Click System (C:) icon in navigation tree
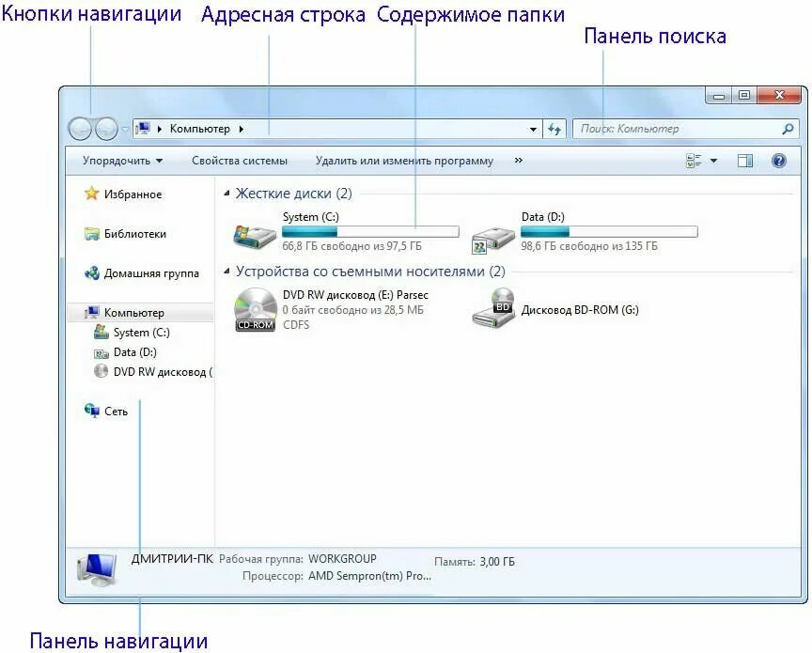The image size is (812, 653). [101, 332]
